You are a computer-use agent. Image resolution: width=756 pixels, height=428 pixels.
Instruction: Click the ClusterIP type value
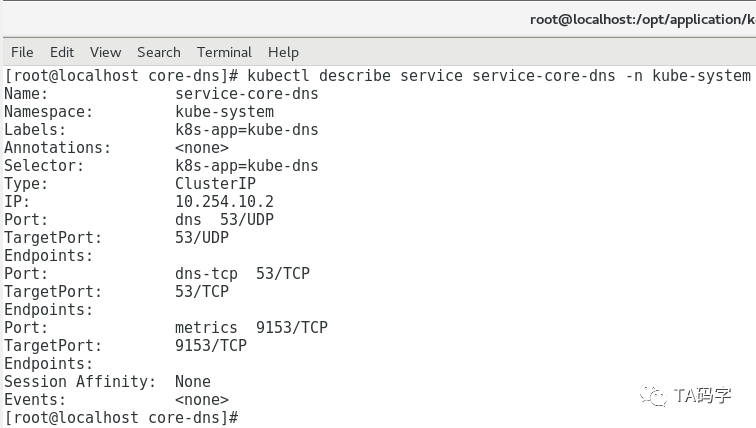(215, 184)
